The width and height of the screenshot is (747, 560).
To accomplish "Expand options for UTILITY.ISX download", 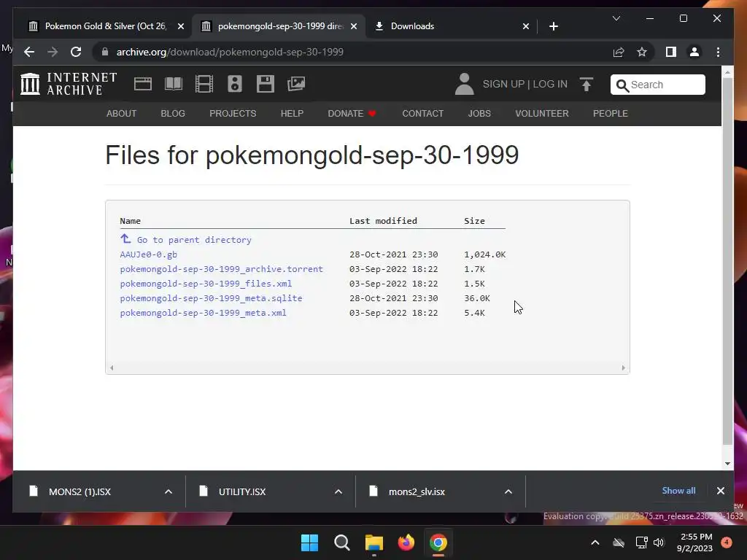I will (x=338, y=491).
